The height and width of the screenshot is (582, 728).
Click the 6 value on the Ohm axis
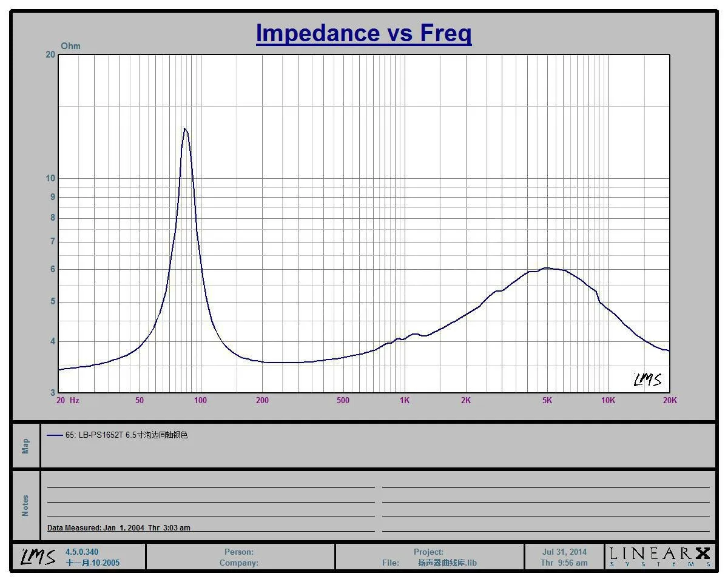[53, 269]
